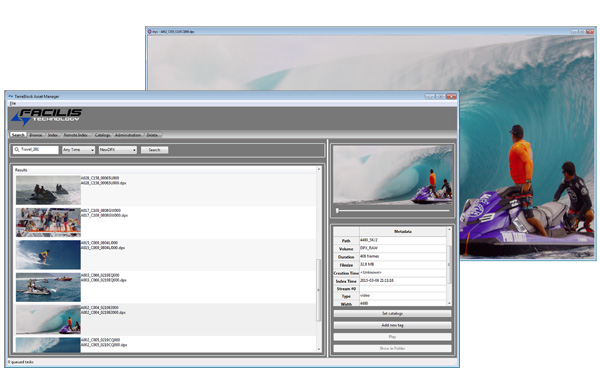This screenshot has width=600, height=375.
Task: Click the Set catalogs button
Action: point(392,313)
